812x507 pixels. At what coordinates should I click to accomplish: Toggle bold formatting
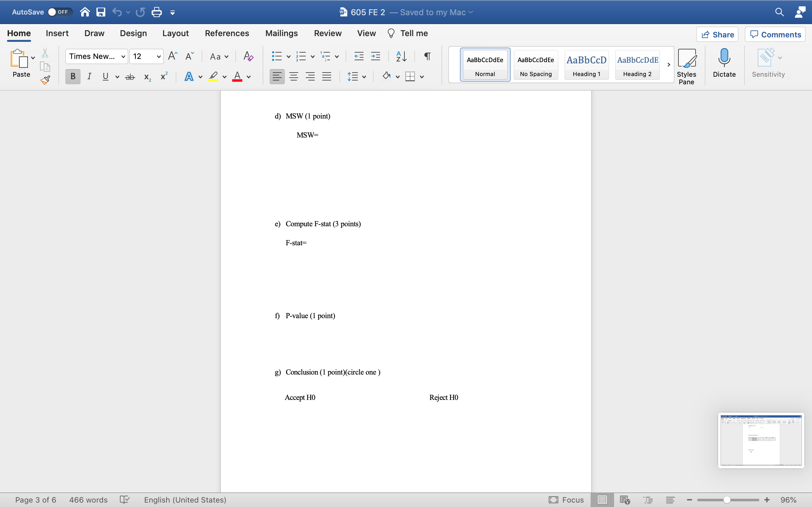tap(72, 76)
